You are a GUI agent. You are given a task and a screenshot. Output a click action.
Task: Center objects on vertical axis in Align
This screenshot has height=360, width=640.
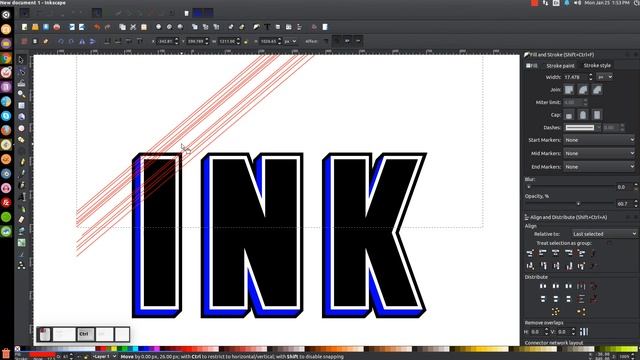[x=556, y=253]
